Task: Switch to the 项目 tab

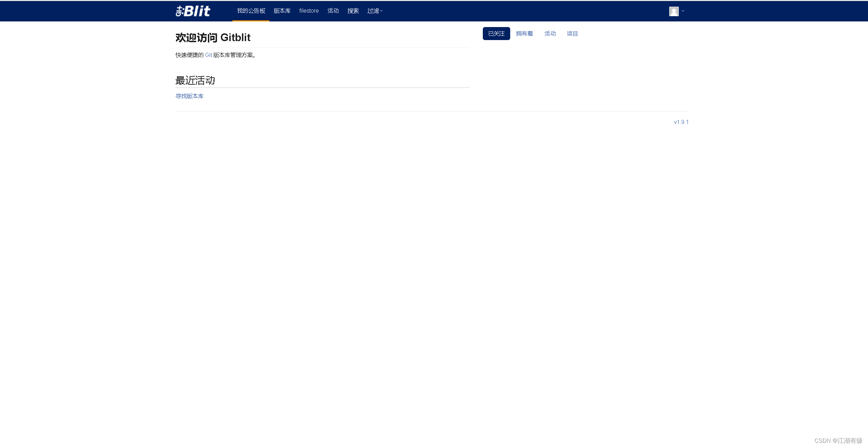Action: click(x=572, y=33)
